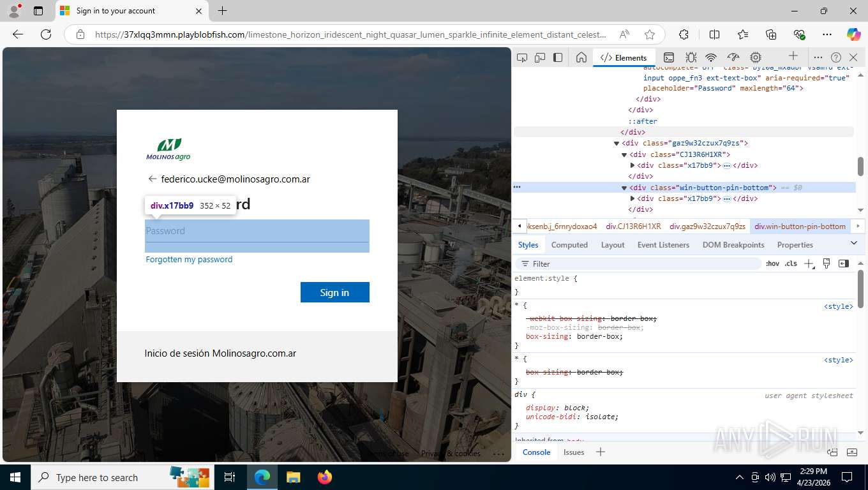Collapse the div CJ13R6H1XR node

[x=624, y=154]
